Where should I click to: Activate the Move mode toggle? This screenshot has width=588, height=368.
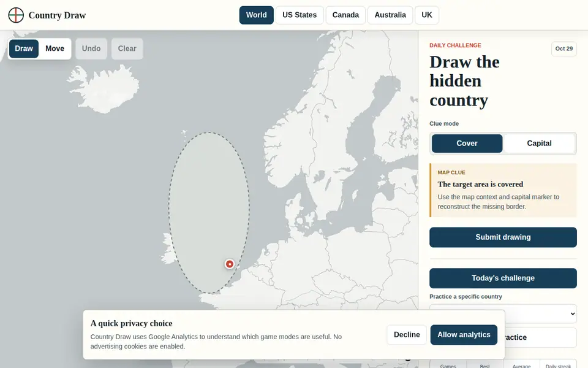tap(55, 48)
